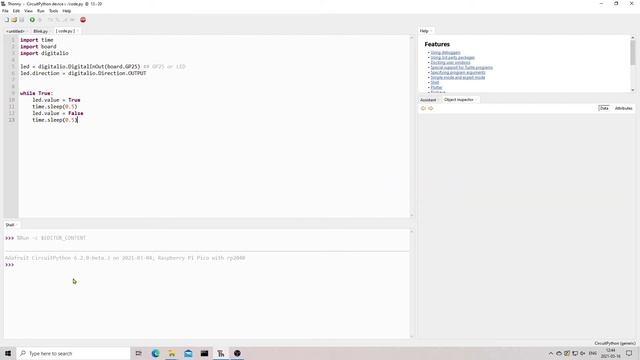640x360 pixels.
Task: Click the taskbar 'Type here to search' box
Action: pyautogui.click(x=73, y=353)
